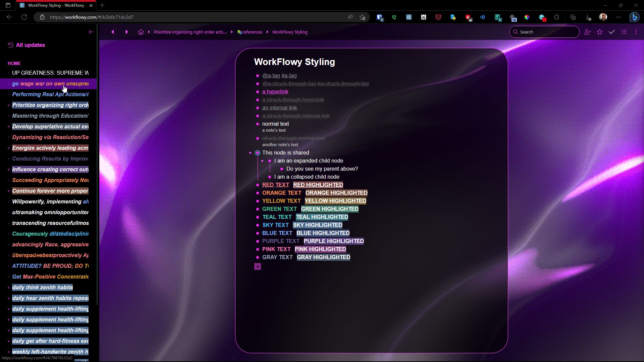Open browser collections icon
Screen dimensions: 644x362
[x=573, y=17]
